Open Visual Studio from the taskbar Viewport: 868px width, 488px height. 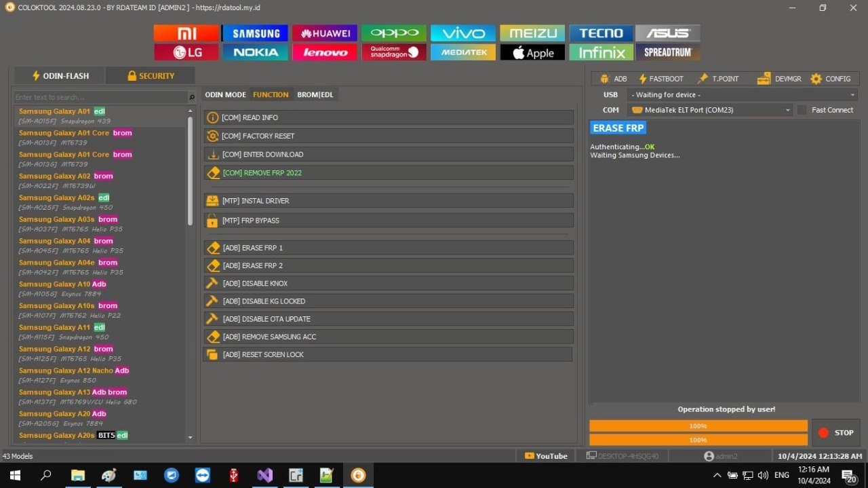[265, 475]
